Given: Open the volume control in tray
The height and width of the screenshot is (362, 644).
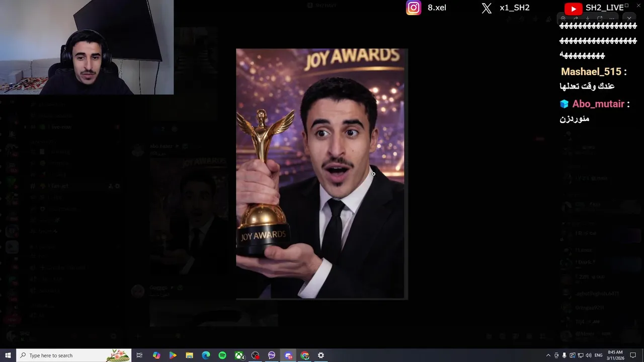Looking at the screenshot, I should click(x=589, y=355).
